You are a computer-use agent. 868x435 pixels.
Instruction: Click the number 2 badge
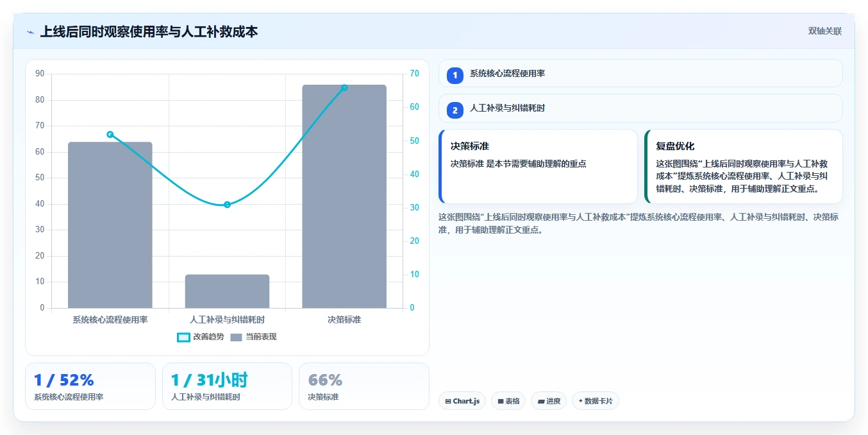click(x=455, y=110)
